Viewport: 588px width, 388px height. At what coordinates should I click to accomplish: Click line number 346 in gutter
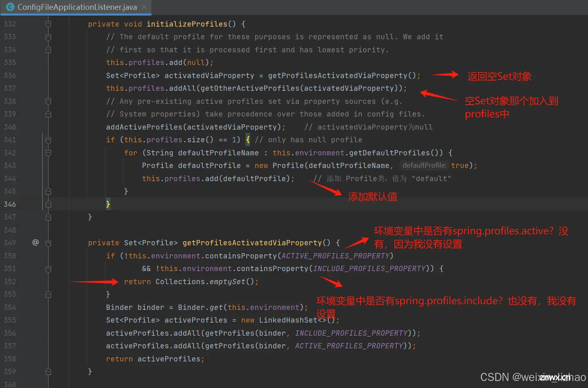pyautogui.click(x=10, y=204)
